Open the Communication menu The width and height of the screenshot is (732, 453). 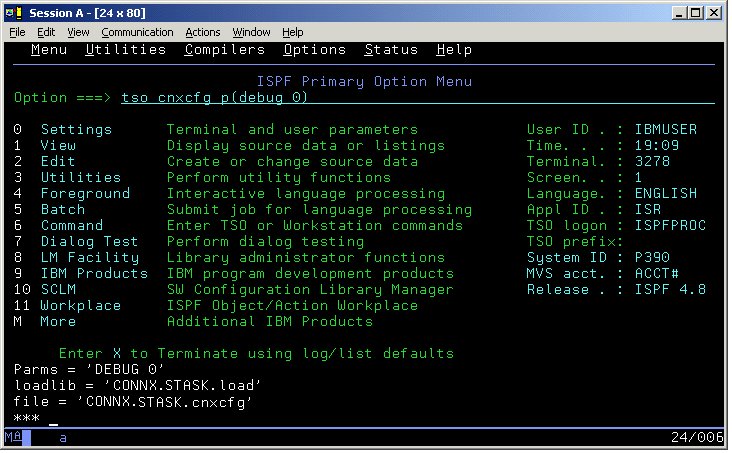click(x=137, y=32)
